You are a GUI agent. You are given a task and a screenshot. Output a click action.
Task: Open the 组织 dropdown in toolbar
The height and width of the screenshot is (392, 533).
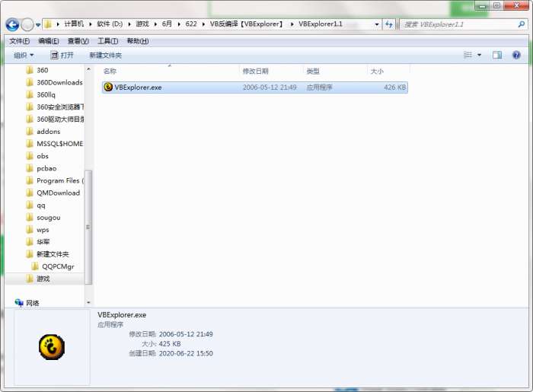(x=24, y=55)
